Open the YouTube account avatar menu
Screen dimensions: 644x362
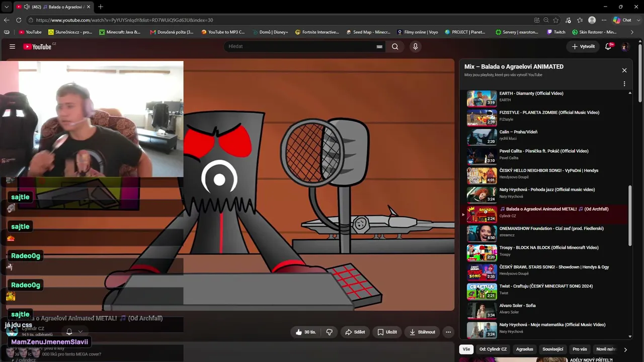point(624,46)
